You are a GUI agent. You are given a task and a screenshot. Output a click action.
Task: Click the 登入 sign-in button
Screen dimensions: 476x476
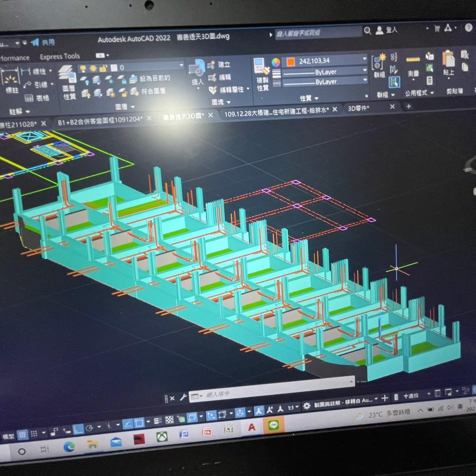click(387, 30)
